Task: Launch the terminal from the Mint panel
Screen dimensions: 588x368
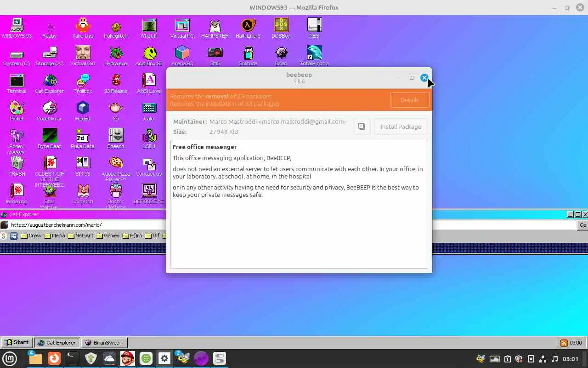Action: click(x=72, y=358)
